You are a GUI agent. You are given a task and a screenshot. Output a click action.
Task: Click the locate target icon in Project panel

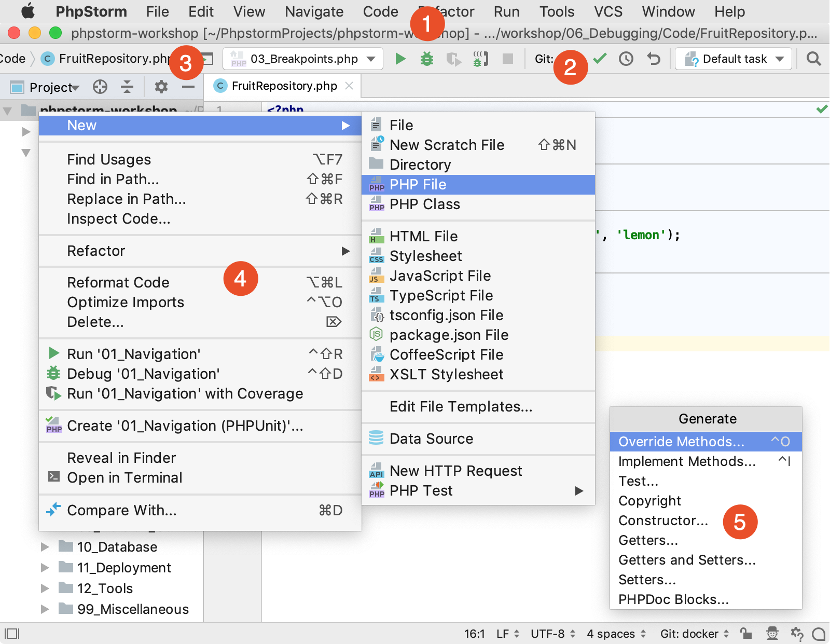100,87
